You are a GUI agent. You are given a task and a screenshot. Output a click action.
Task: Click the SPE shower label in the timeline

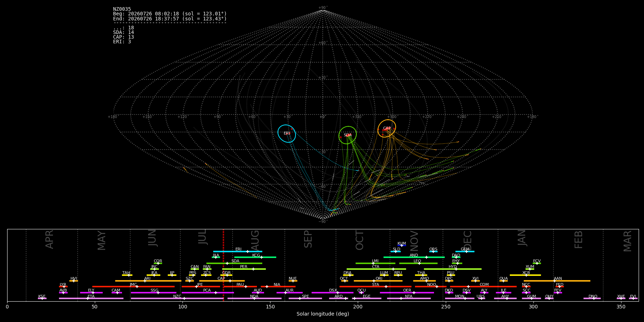coord(305,297)
